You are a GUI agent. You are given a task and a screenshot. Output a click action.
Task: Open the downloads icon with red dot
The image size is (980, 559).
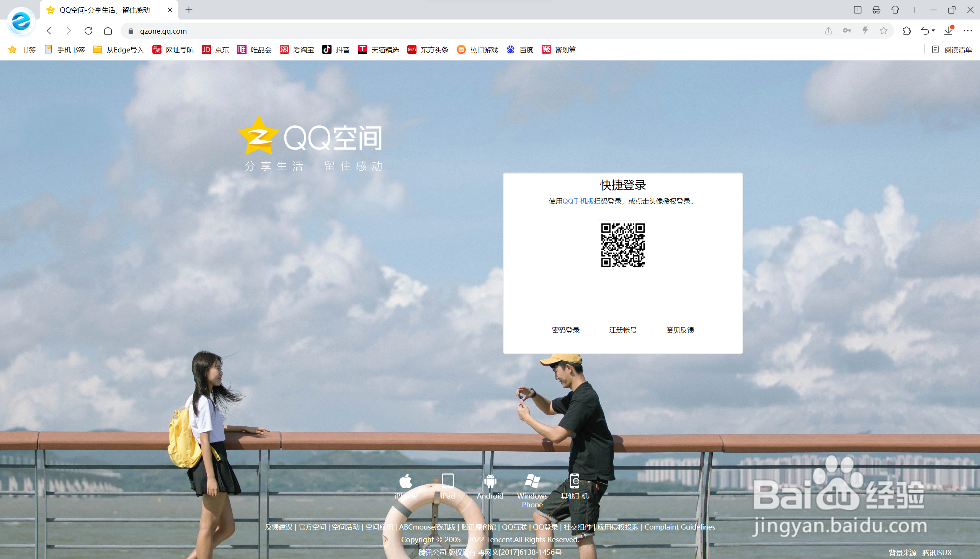coord(948,31)
